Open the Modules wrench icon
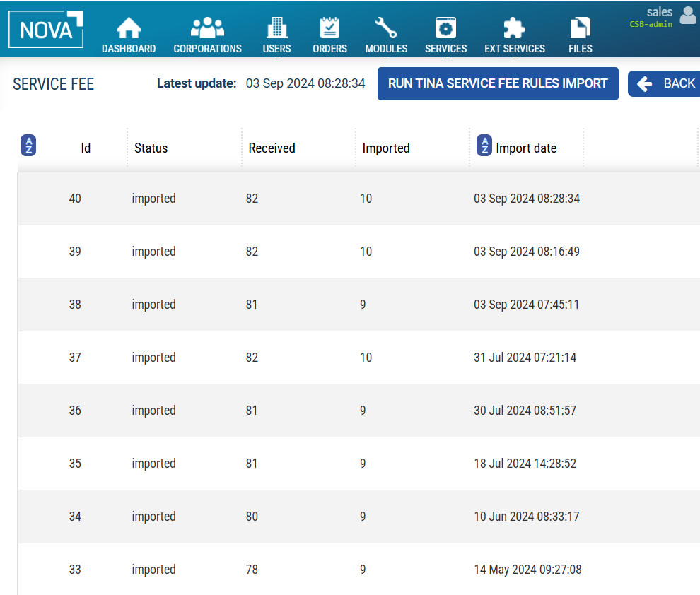The image size is (700, 595). (x=386, y=28)
